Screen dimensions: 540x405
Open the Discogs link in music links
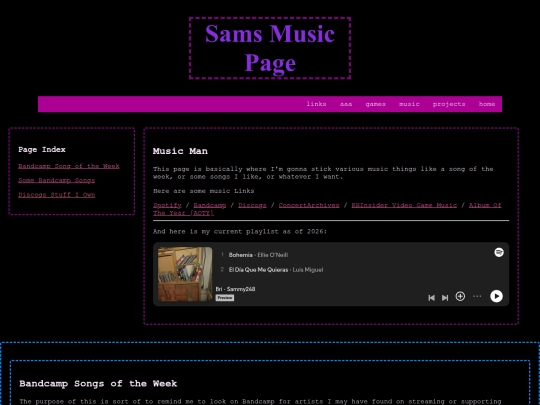tap(252, 205)
